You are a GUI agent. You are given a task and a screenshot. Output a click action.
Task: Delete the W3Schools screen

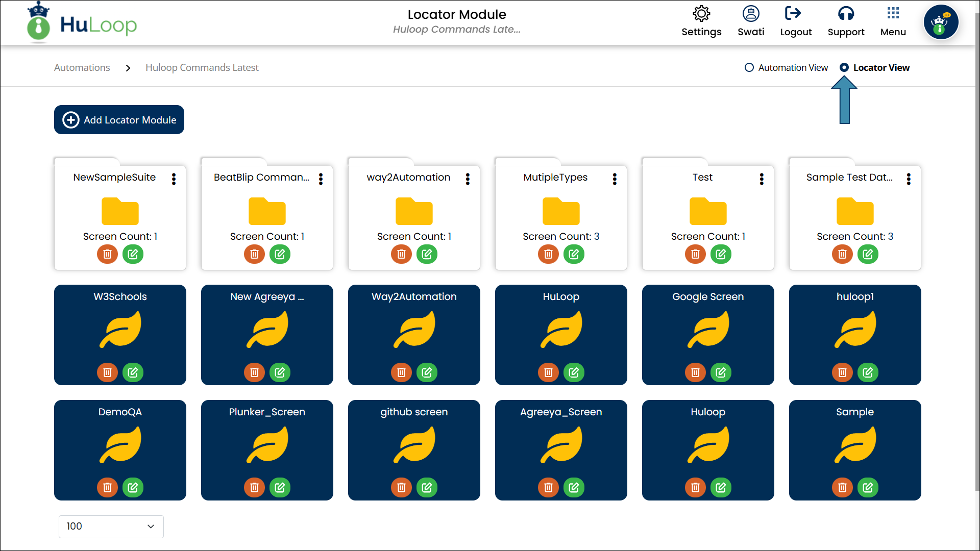point(107,372)
